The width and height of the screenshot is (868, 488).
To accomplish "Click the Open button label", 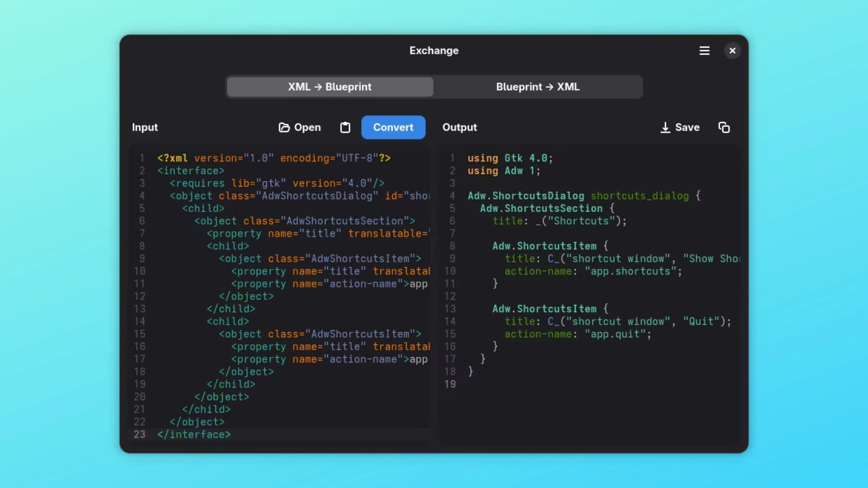I will (307, 127).
